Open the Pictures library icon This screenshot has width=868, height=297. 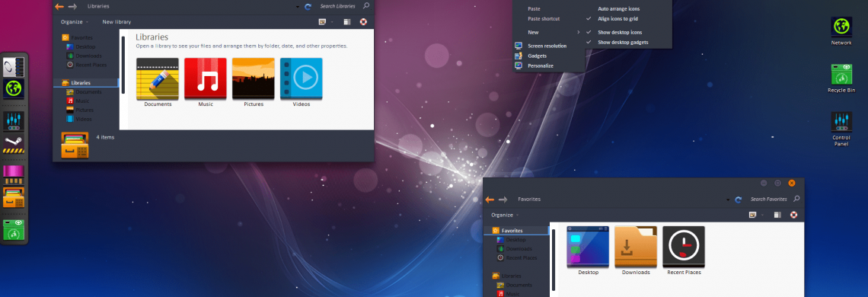click(254, 78)
